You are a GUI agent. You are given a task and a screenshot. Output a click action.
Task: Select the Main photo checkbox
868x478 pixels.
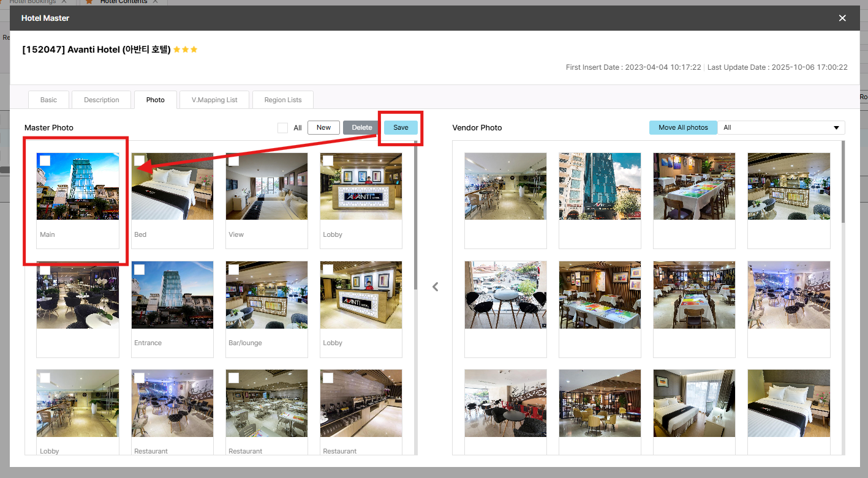pyautogui.click(x=45, y=160)
